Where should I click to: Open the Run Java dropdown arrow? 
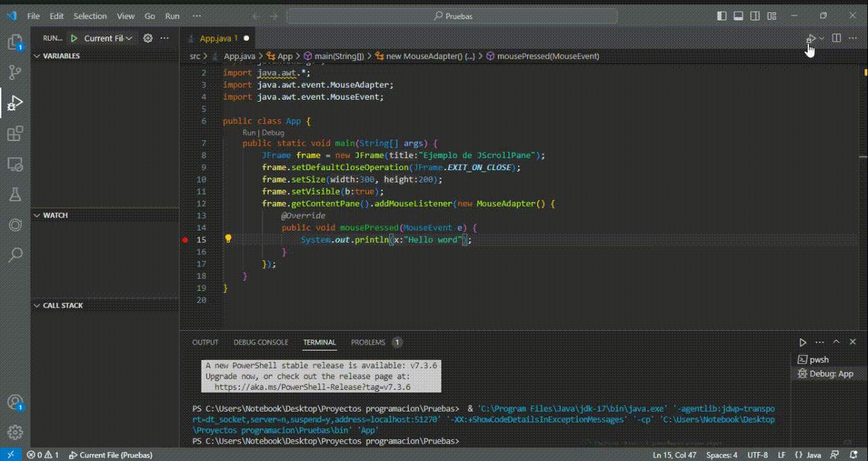pyautogui.click(x=822, y=39)
